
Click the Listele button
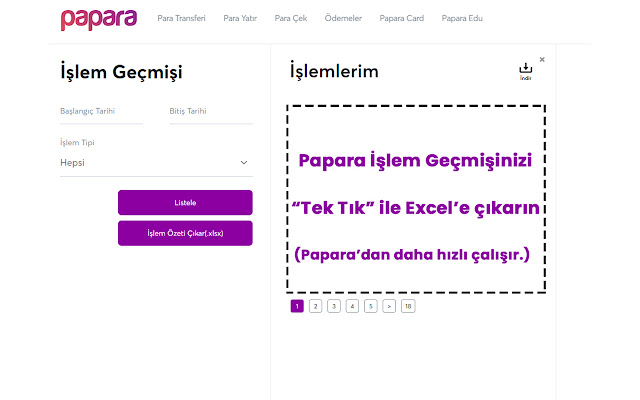pyautogui.click(x=185, y=202)
